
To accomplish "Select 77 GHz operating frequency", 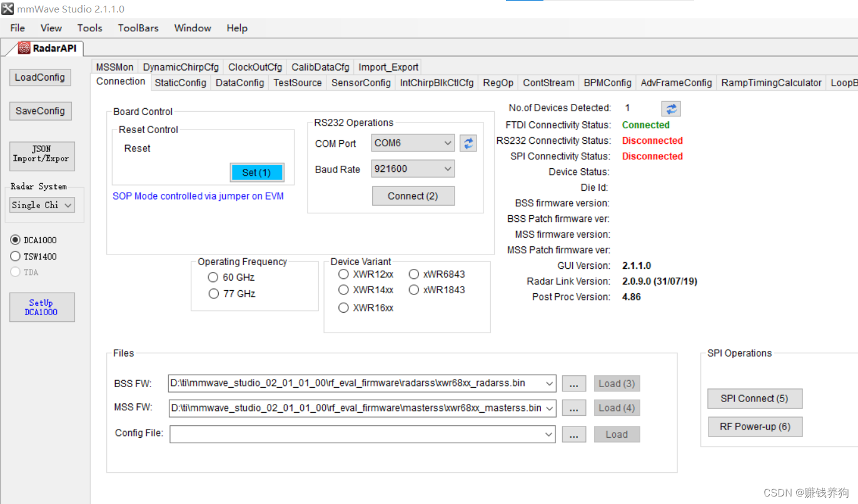I will coord(213,293).
